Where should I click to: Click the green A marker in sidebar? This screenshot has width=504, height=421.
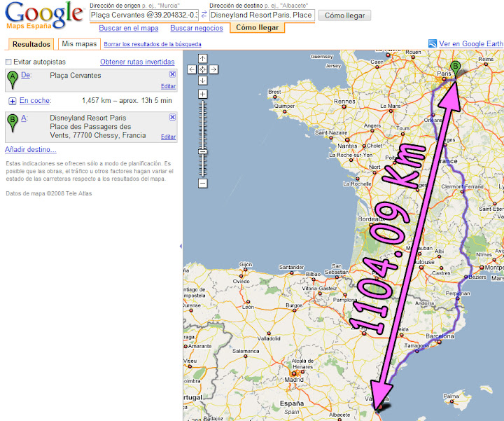(x=13, y=79)
